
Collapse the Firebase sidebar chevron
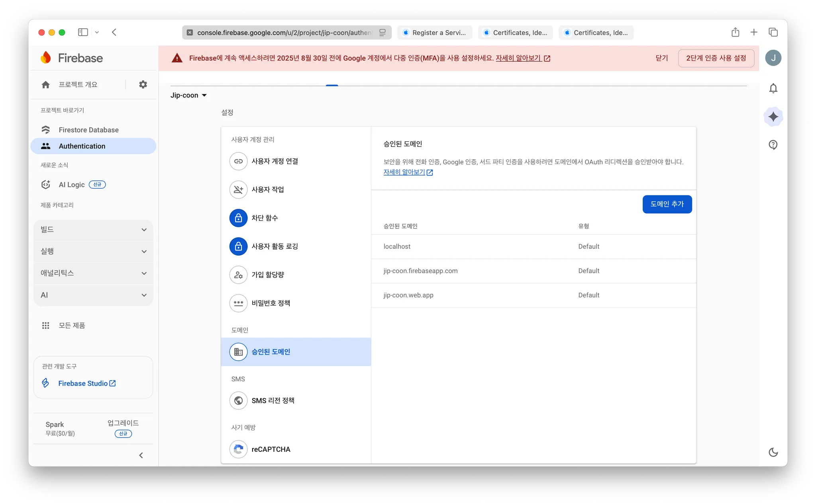[141, 455]
